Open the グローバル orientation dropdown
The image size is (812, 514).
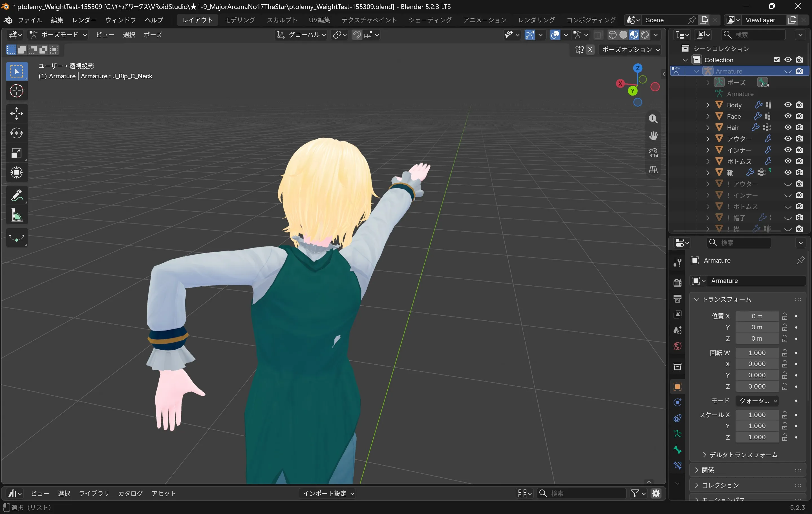click(301, 35)
